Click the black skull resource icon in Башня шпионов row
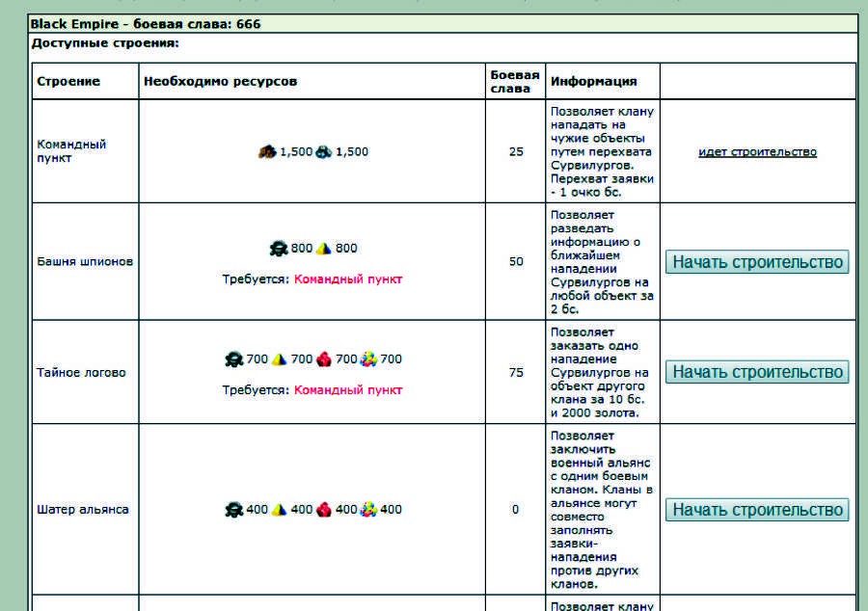This screenshot has width=868, height=611. [x=279, y=249]
